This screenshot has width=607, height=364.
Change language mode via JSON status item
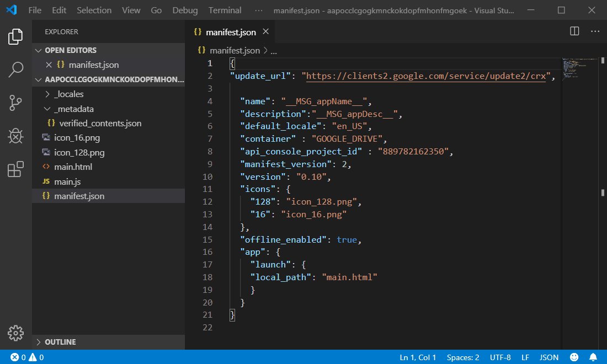click(549, 357)
